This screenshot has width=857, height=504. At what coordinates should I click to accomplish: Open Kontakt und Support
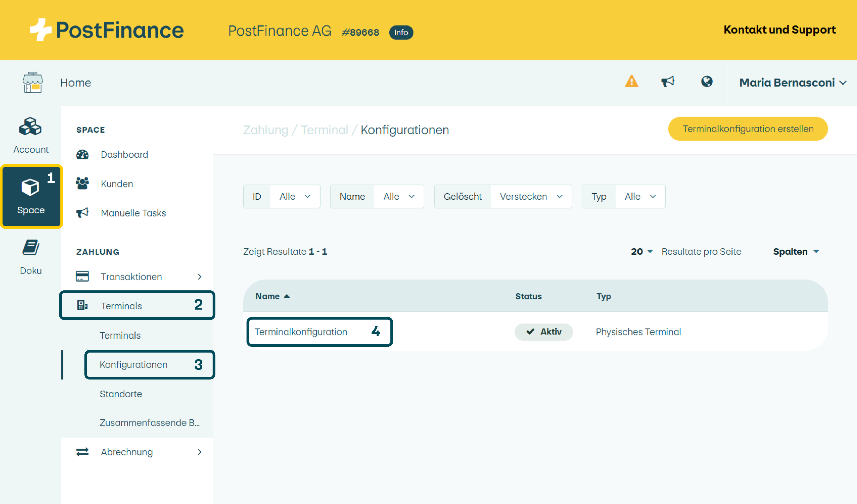pyautogui.click(x=779, y=30)
